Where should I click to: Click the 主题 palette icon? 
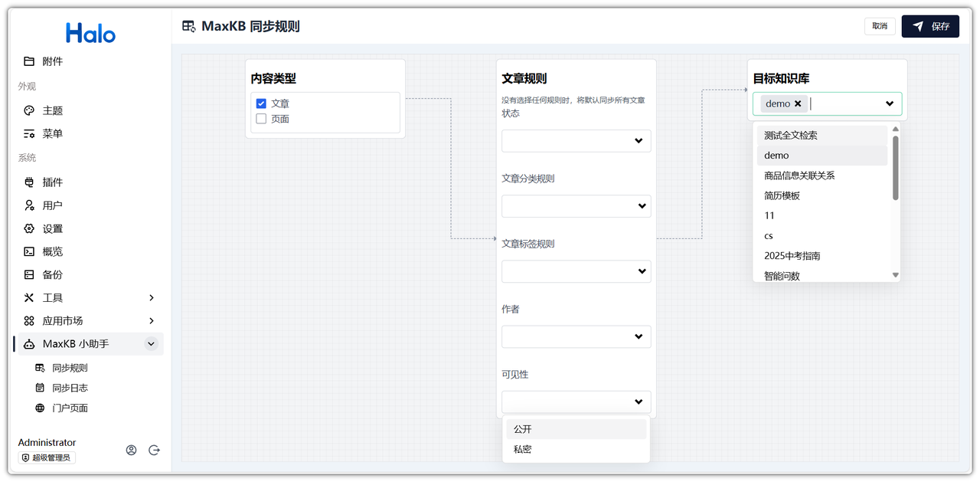tap(29, 110)
